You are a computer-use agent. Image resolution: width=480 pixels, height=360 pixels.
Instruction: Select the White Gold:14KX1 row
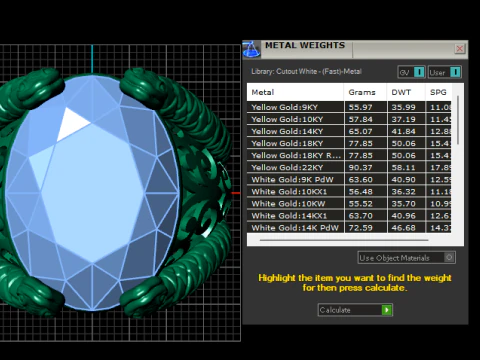(x=349, y=216)
